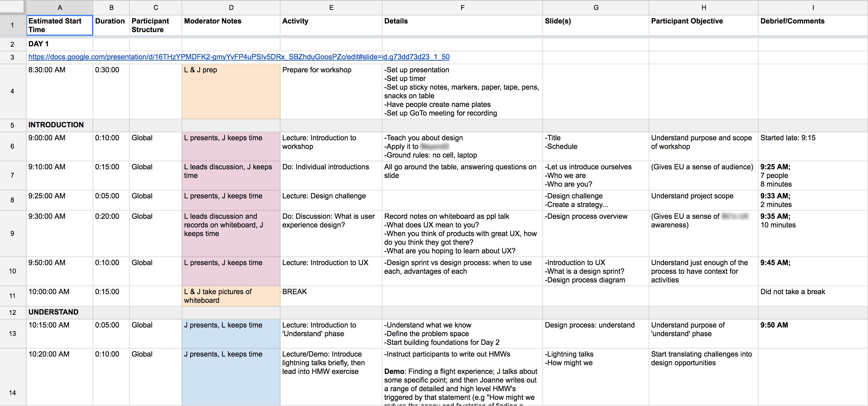Click the 9:33 AM; 2 minutes cell

coord(813,200)
